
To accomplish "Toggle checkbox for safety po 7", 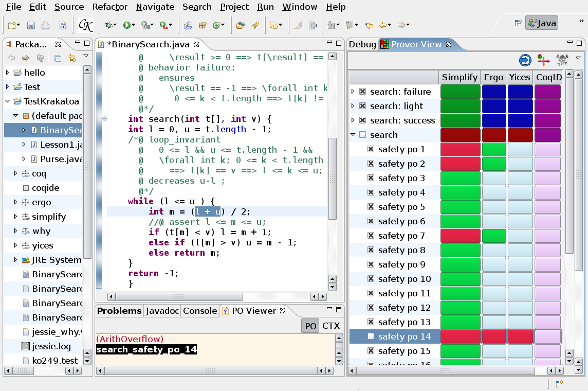I will tap(371, 236).
